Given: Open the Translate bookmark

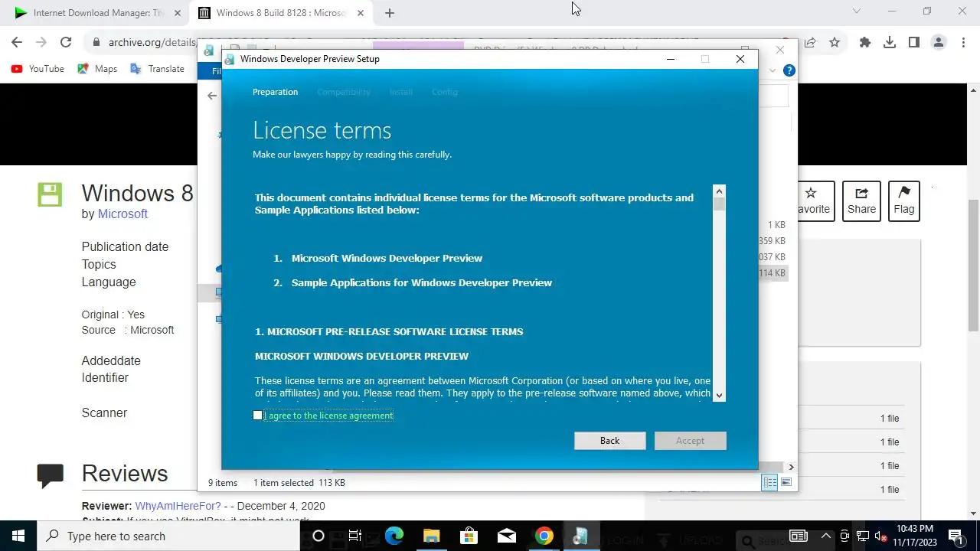Looking at the screenshot, I should [158, 69].
